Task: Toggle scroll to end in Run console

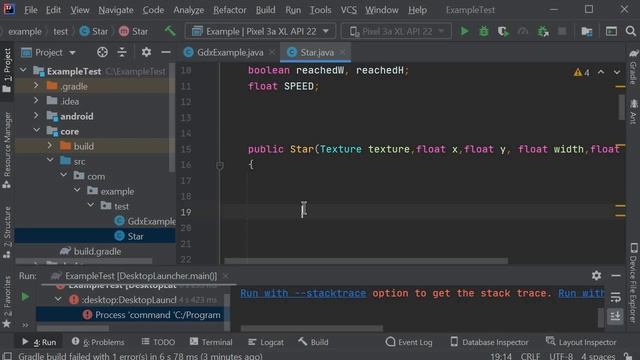Action: [615, 316]
